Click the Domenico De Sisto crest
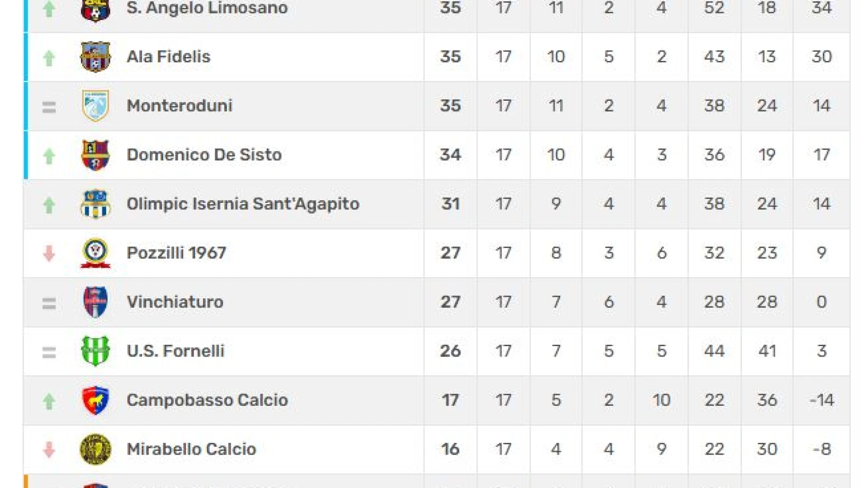Screen dimensions: 868x488 point(95,155)
